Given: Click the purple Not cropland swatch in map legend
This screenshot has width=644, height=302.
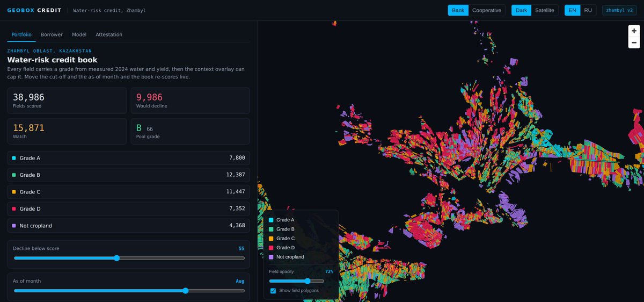Looking at the screenshot, I should pos(271,257).
